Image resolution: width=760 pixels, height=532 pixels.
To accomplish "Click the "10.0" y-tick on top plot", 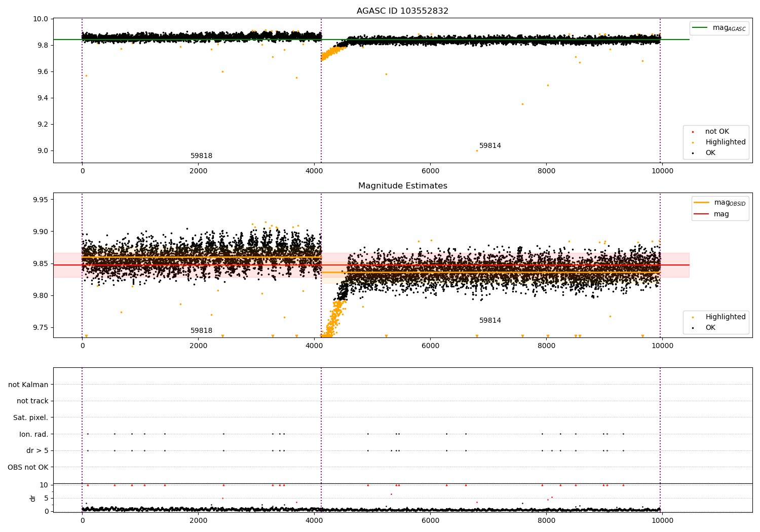I will [x=41, y=19].
